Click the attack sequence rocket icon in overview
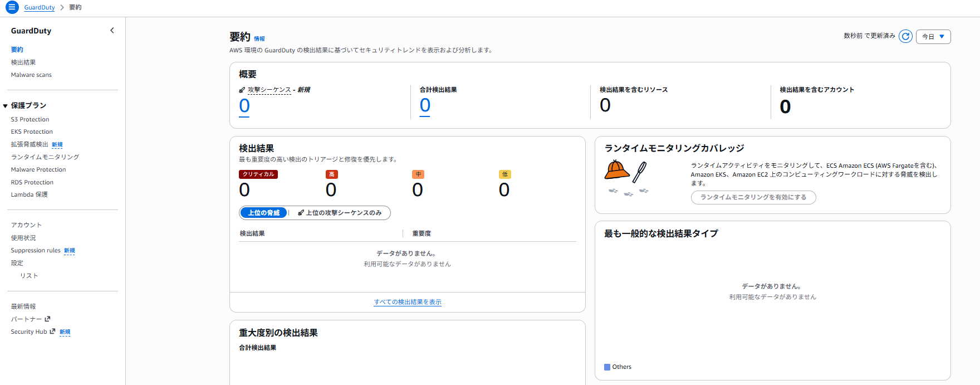Screen dimensions: 980x385 [242, 90]
